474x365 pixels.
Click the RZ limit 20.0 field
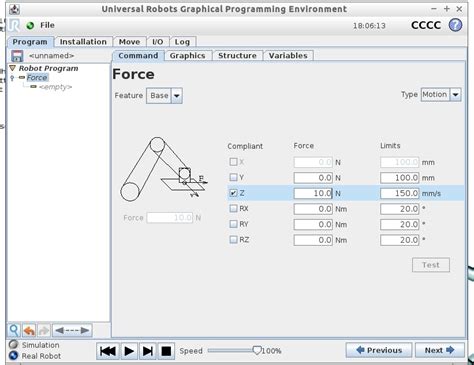coord(399,240)
